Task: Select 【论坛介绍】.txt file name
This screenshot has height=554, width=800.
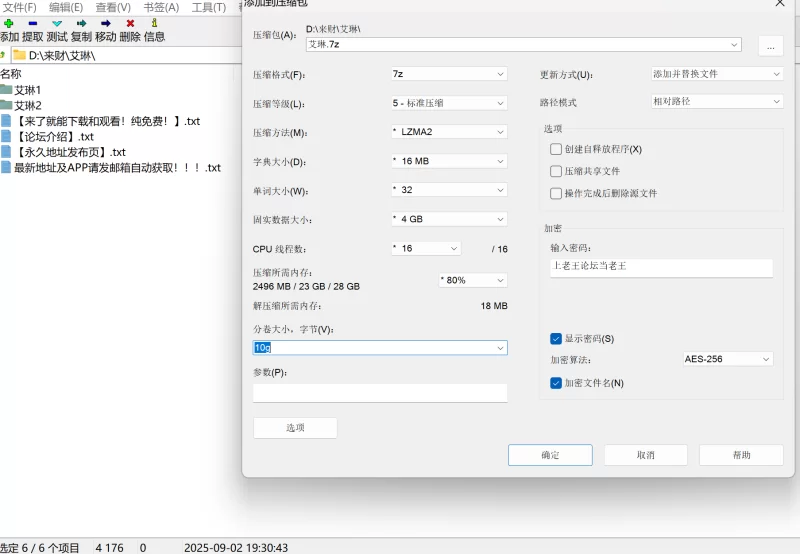Action: click(x=55, y=136)
